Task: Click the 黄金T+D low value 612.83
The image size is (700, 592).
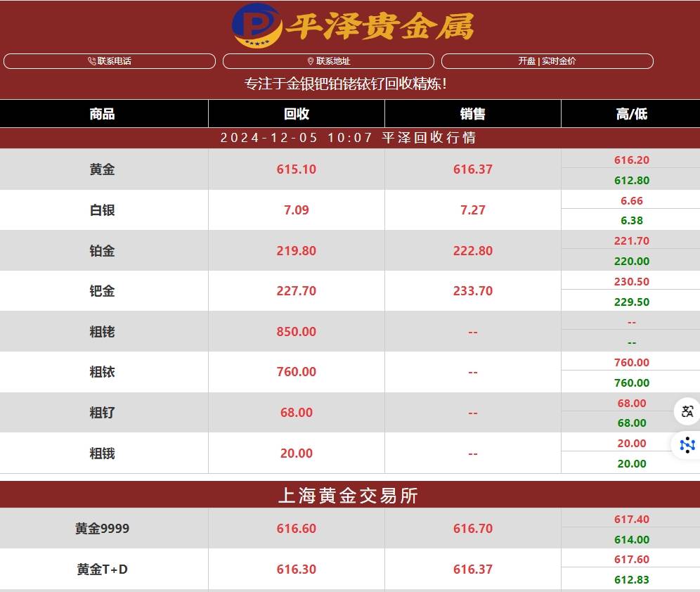Action: click(632, 579)
